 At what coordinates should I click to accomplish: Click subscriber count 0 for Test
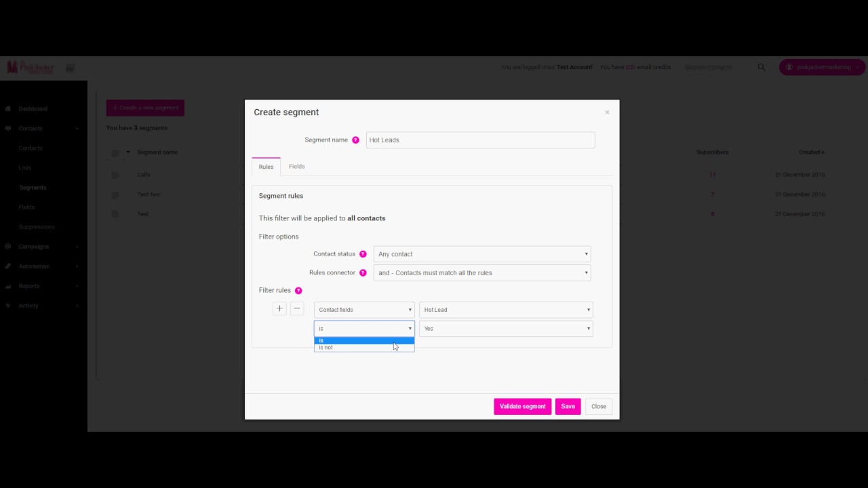coord(713,214)
